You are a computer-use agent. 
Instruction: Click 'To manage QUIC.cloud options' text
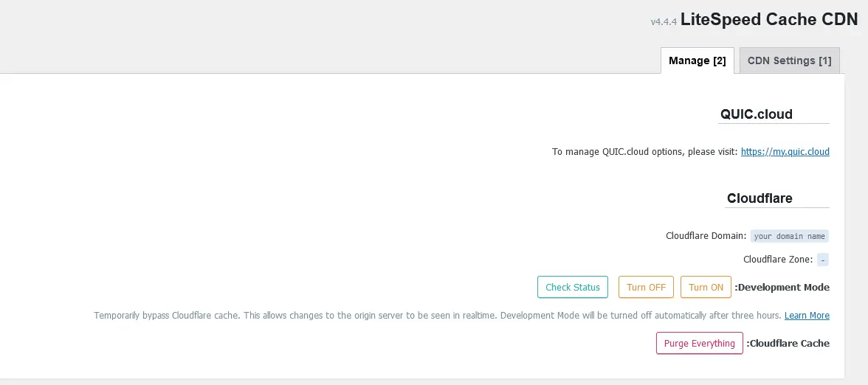pos(645,152)
